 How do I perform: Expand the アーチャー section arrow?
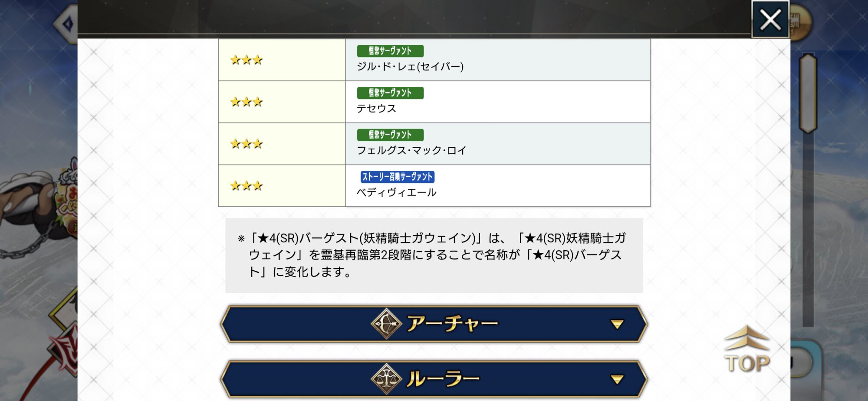click(x=617, y=324)
